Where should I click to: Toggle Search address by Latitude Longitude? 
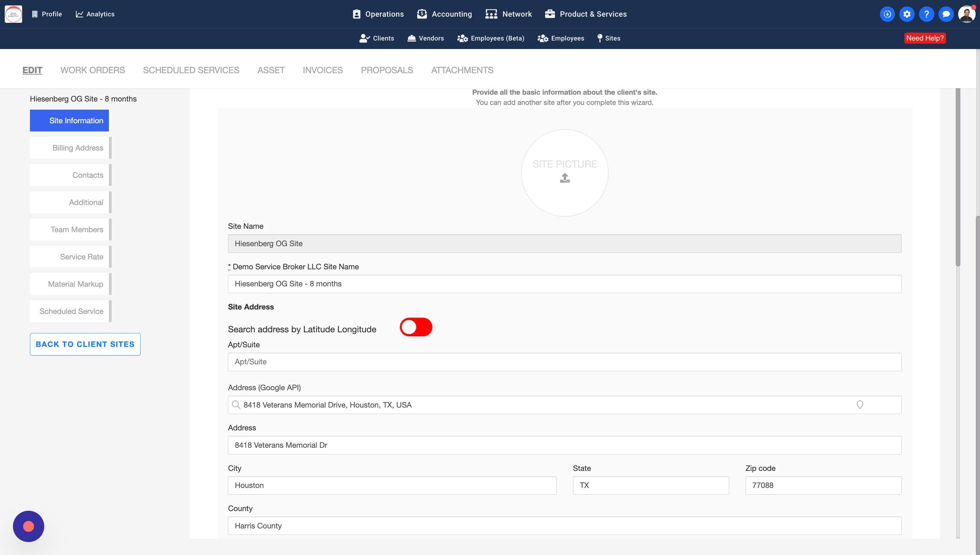coord(415,327)
